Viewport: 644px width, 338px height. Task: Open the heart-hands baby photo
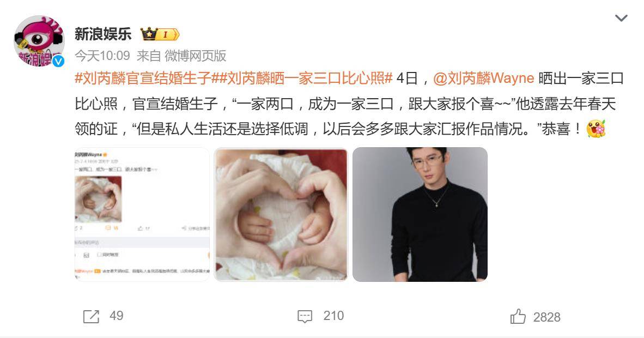[281, 214]
